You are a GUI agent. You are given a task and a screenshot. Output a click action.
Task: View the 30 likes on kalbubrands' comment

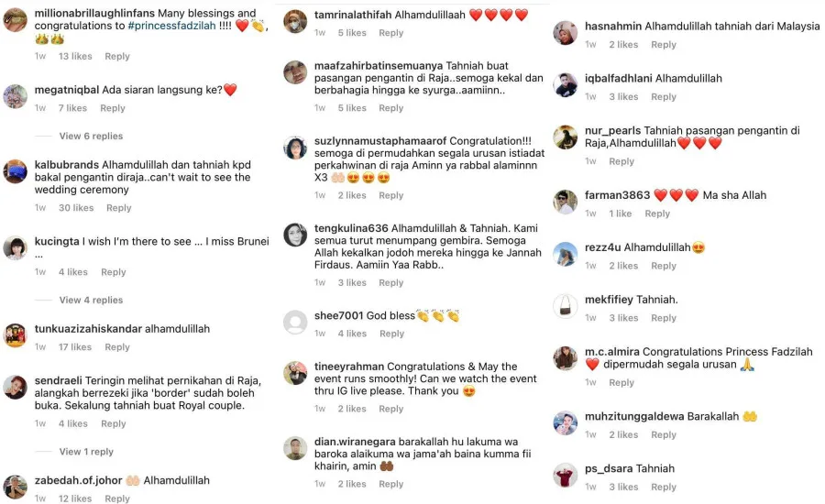[76, 208]
